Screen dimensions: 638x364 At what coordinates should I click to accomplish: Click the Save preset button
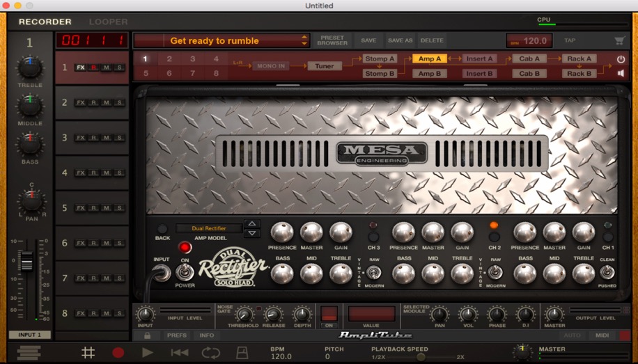[x=368, y=40]
